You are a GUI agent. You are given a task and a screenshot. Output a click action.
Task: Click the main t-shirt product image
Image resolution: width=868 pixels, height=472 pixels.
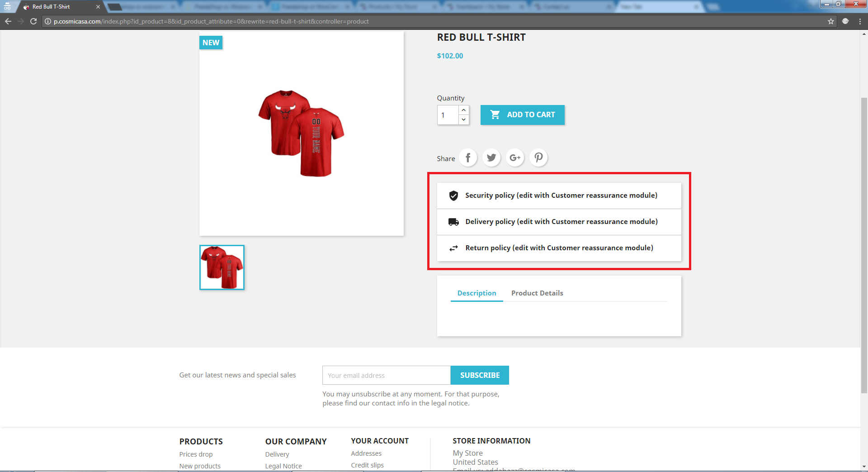point(302,133)
